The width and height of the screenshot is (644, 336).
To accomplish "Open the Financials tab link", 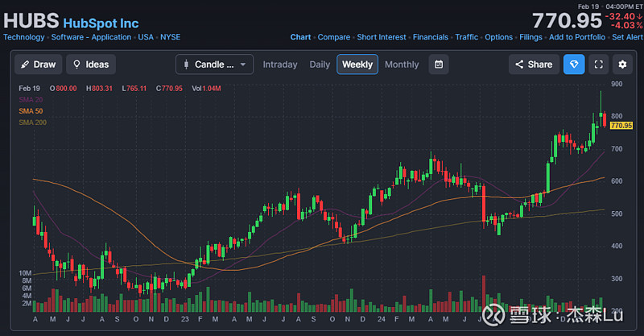I will click(429, 37).
